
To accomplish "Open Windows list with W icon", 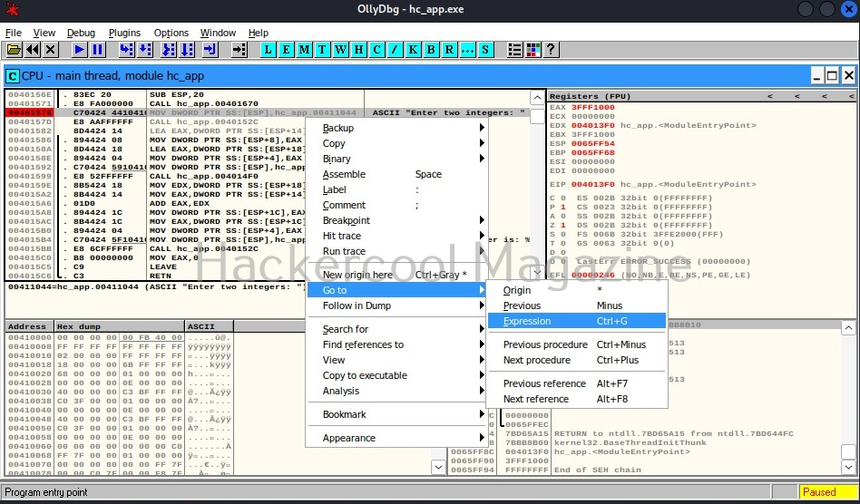I will tap(340, 50).
